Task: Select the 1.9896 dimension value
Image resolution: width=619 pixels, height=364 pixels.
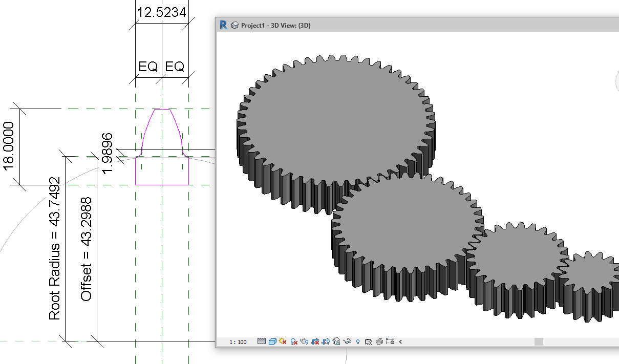Action: (107, 153)
